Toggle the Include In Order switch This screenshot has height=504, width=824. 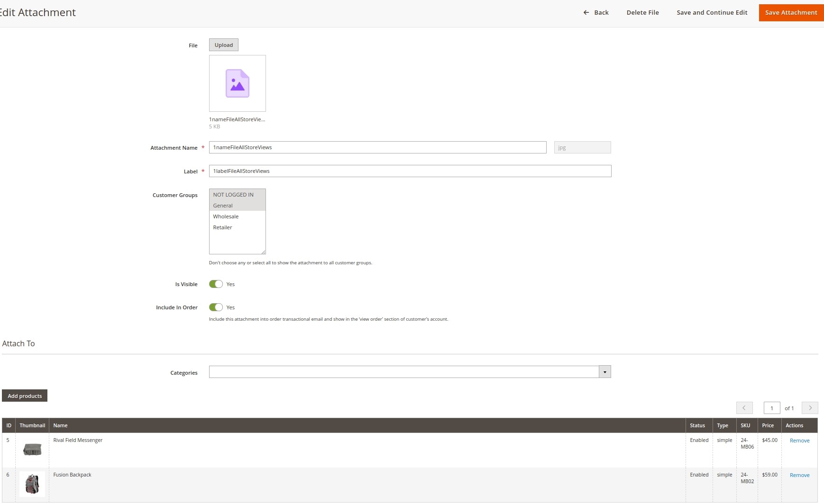click(x=216, y=307)
